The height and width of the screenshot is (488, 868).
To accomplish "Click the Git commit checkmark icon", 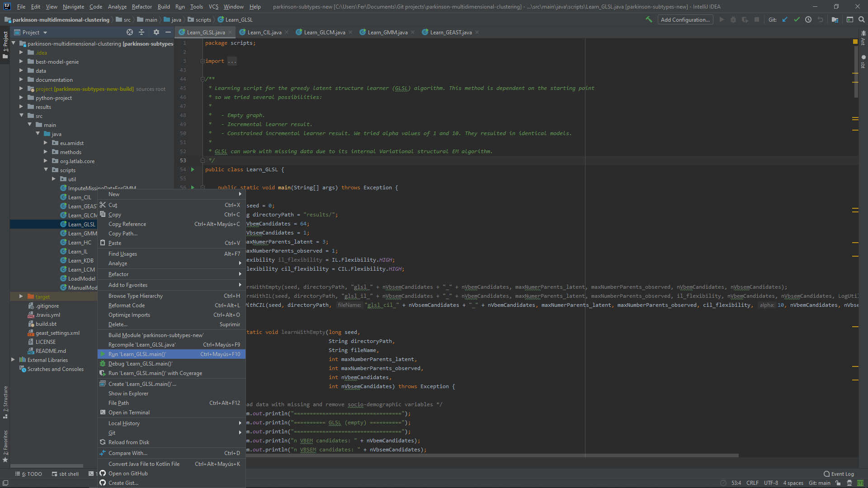I will (797, 19).
